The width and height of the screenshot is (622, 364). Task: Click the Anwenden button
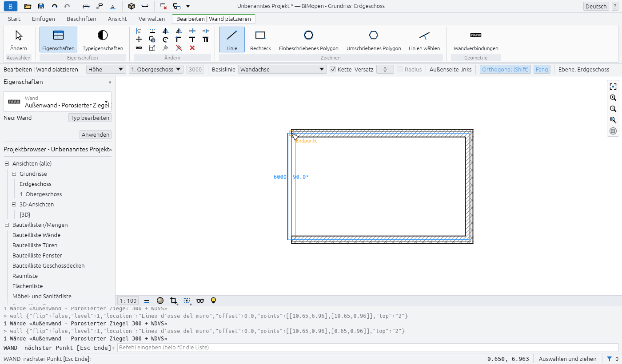tap(96, 135)
